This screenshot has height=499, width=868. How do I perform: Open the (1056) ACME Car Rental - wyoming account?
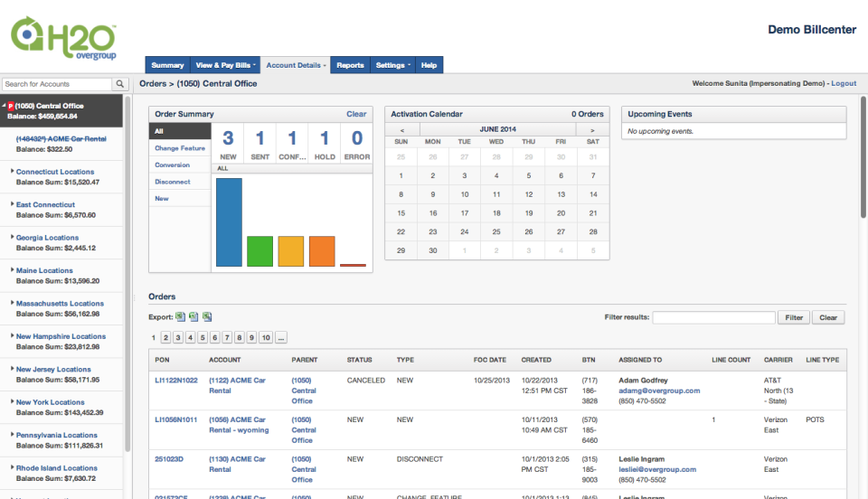click(x=239, y=425)
